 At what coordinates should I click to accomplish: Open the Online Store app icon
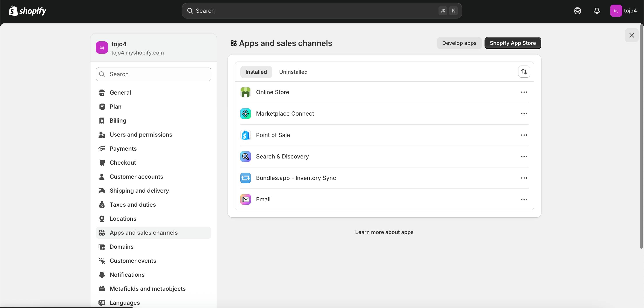point(245,92)
